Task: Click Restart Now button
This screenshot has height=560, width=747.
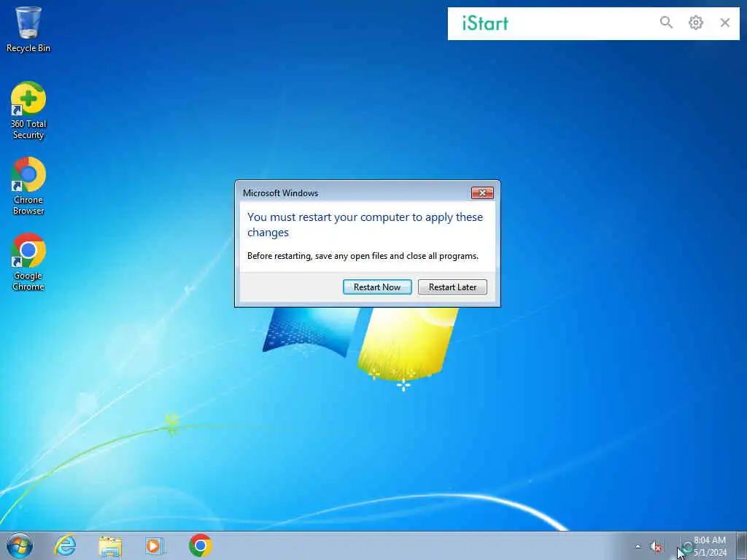Action: [377, 287]
